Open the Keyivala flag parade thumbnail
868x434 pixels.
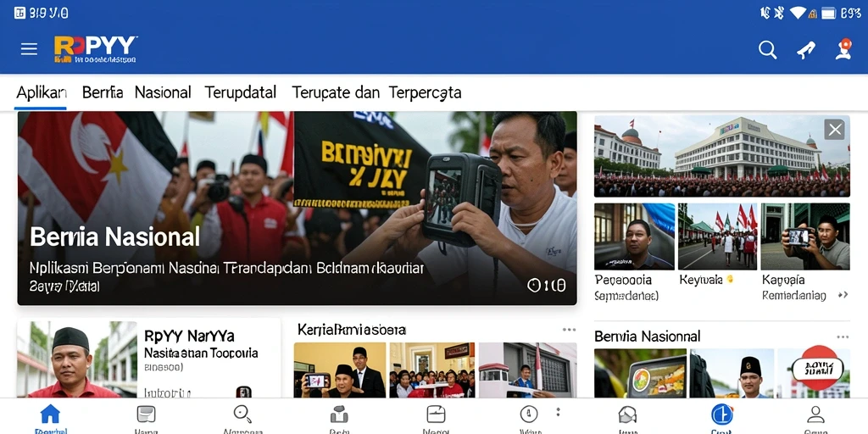pos(717,236)
